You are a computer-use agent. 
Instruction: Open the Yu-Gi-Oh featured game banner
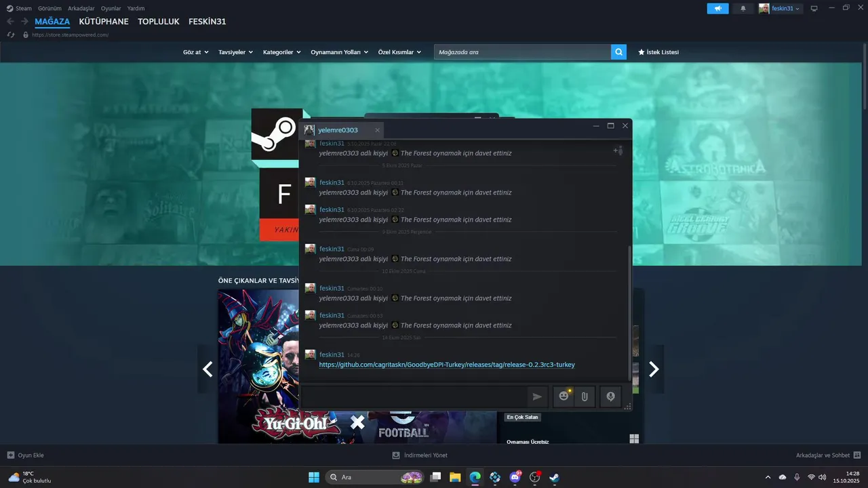(357, 367)
